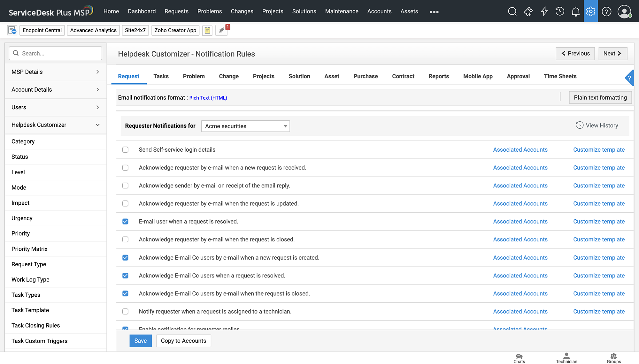Disable Acknowledge E-mail Cc users new request
Viewport: 639px width, 364px height.
125,257
